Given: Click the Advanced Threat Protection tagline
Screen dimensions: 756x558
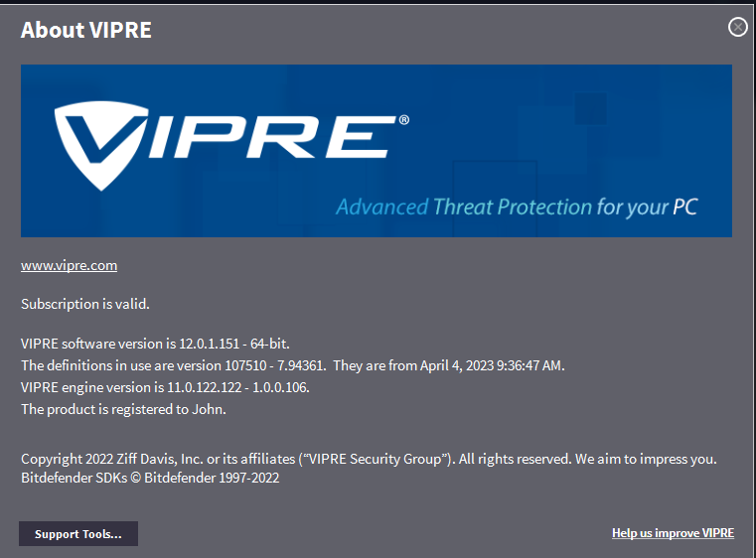Looking at the screenshot, I should [x=517, y=208].
